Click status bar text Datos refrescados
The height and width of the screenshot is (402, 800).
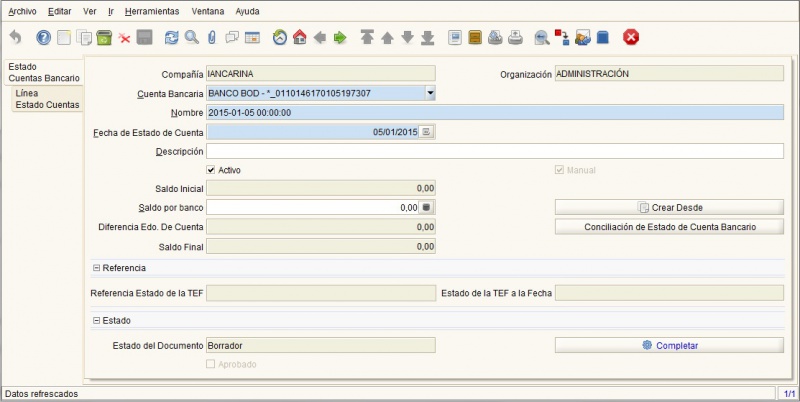point(41,394)
